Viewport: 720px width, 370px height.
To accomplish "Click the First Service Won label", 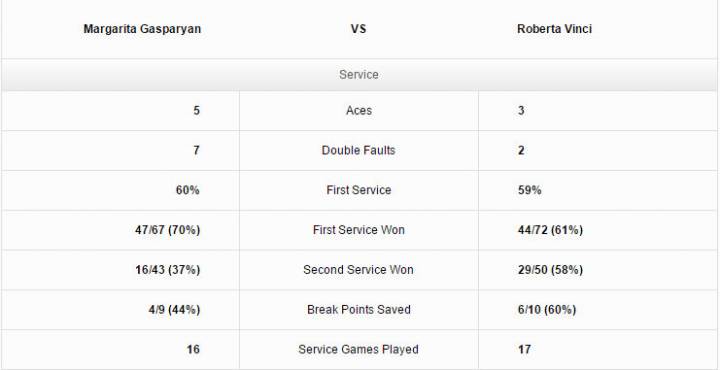I will [x=359, y=230].
